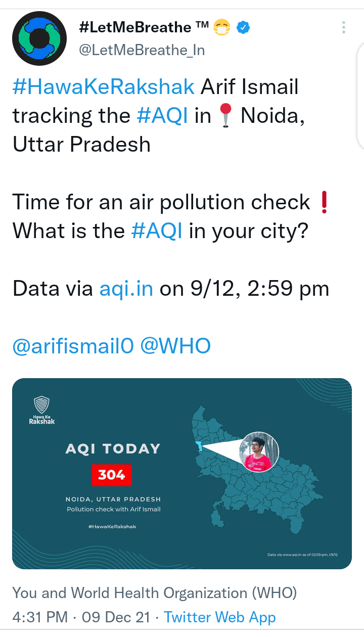364x637 pixels.
Task: Click the highlighted Noida district on the map
Action: 200,446
